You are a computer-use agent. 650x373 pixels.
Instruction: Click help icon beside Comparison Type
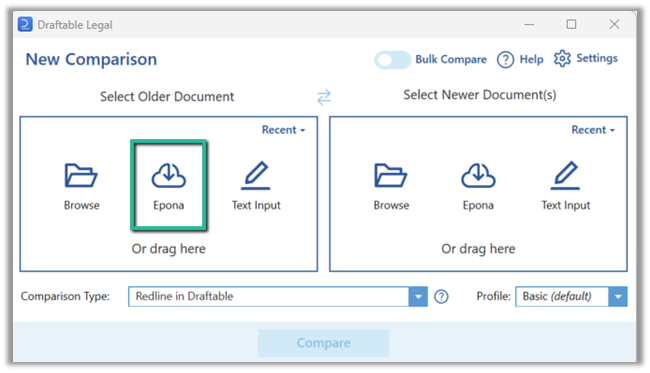441,297
